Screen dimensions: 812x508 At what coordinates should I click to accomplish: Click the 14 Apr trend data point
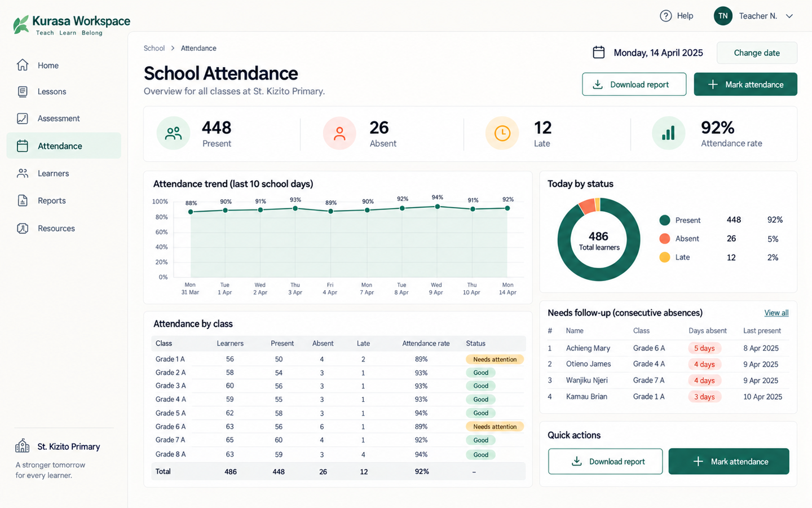tap(507, 208)
